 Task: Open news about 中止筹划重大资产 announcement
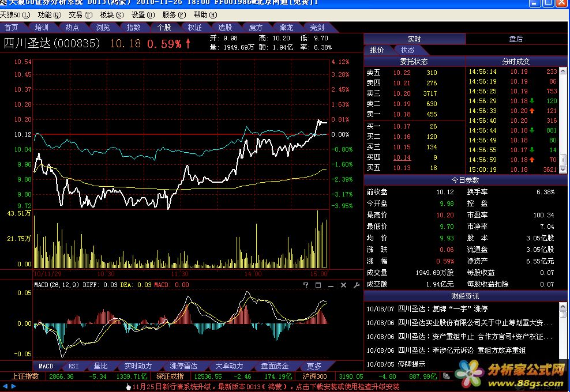pos(459,323)
